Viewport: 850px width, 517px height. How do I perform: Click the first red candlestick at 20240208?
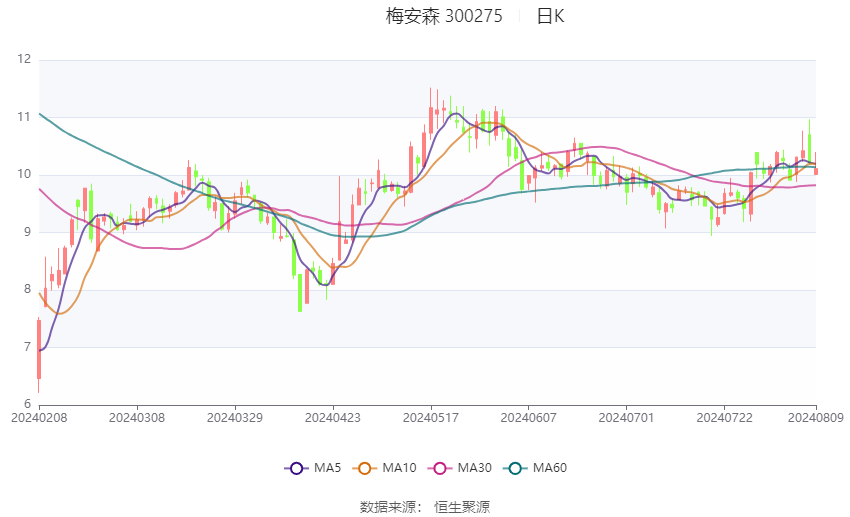pos(38,350)
